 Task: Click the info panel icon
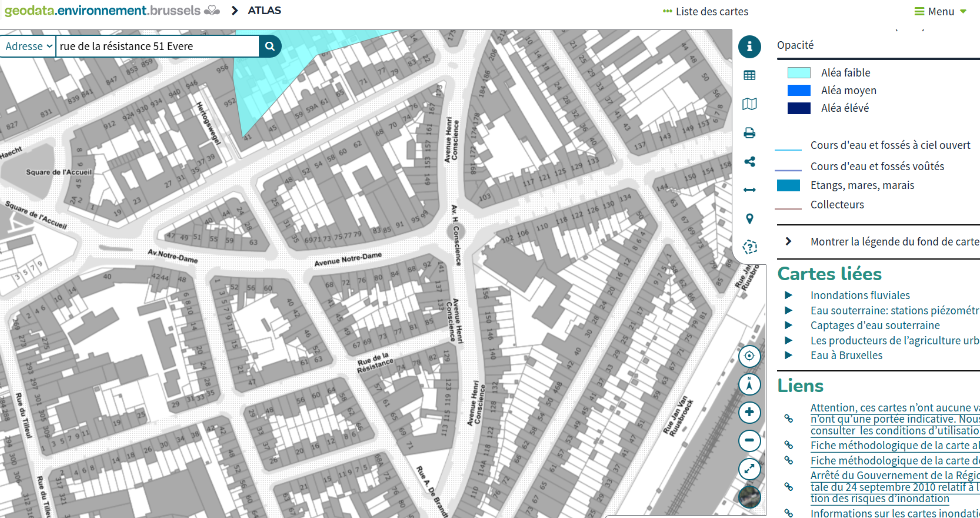[749, 47]
